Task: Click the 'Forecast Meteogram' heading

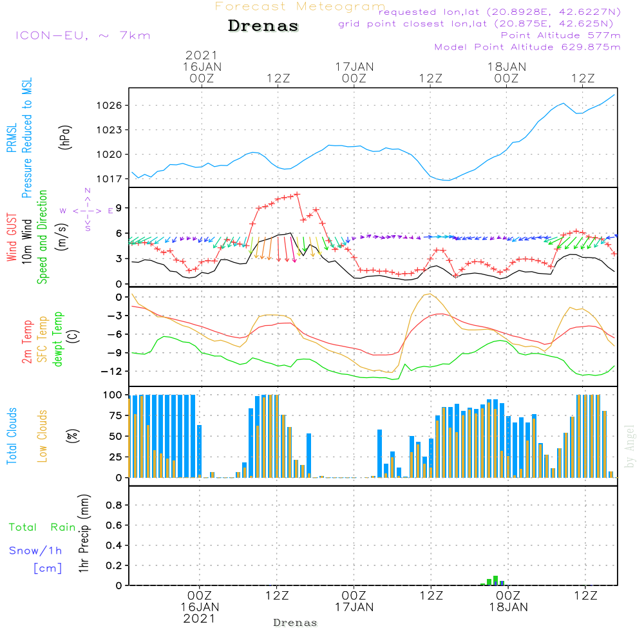Action: pyautogui.click(x=300, y=6)
